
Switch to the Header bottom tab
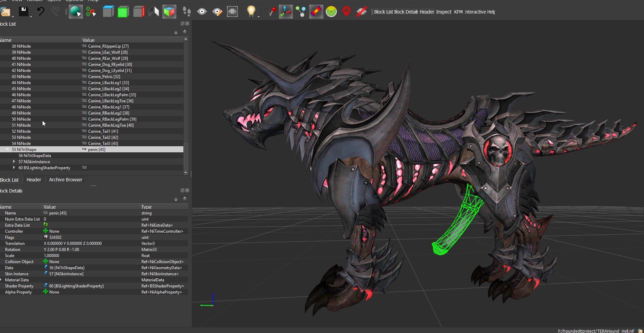(x=34, y=180)
